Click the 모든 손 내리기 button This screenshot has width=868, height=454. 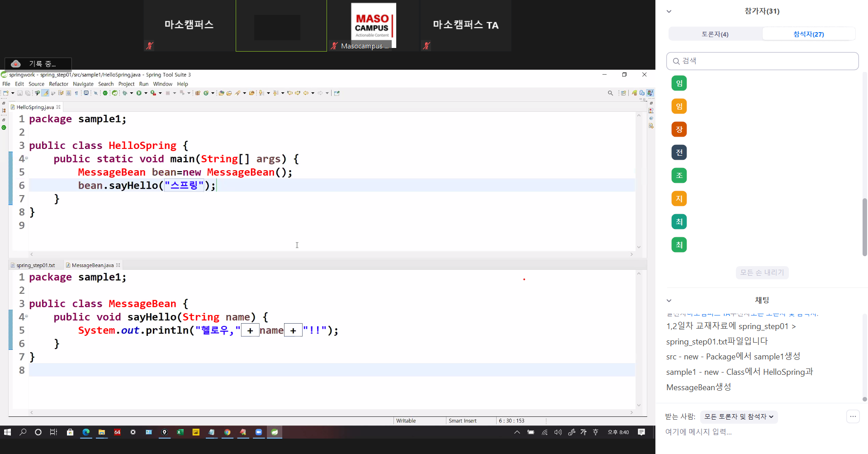point(762,272)
